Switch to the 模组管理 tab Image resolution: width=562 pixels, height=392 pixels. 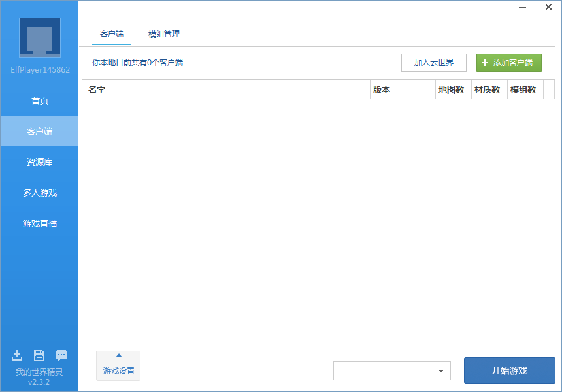(x=163, y=34)
